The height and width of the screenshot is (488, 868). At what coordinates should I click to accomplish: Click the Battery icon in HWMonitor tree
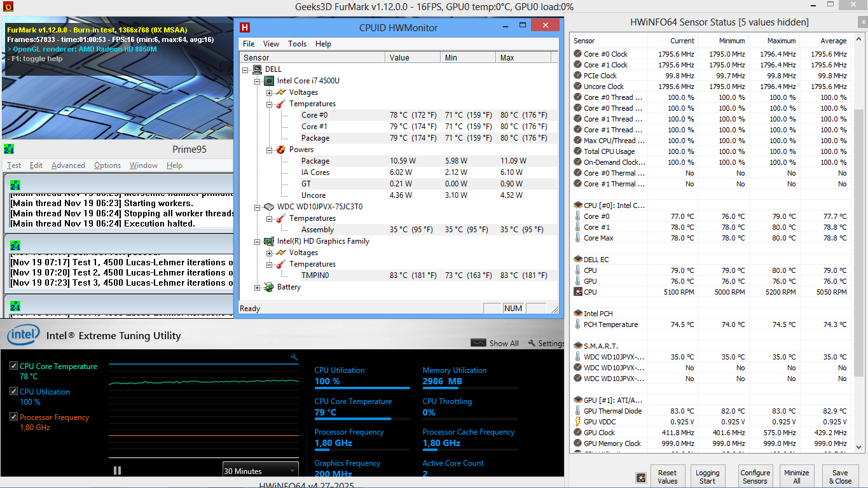click(x=269, y=287)
